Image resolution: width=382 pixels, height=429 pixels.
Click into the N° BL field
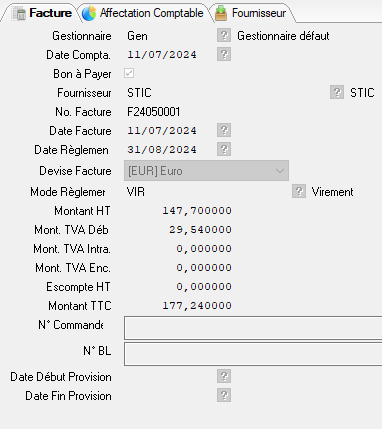[x=253, y=354]
